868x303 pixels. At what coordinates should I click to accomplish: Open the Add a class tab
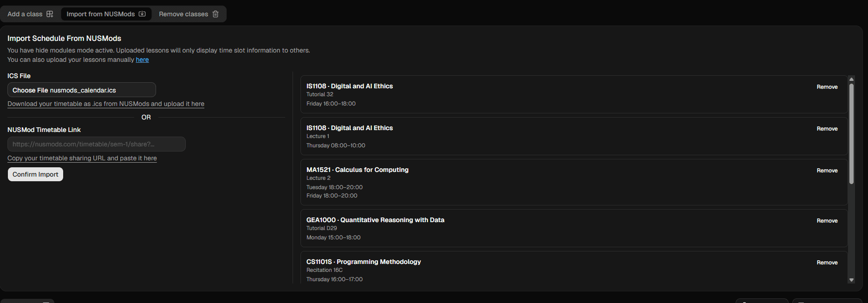(30, 14)
